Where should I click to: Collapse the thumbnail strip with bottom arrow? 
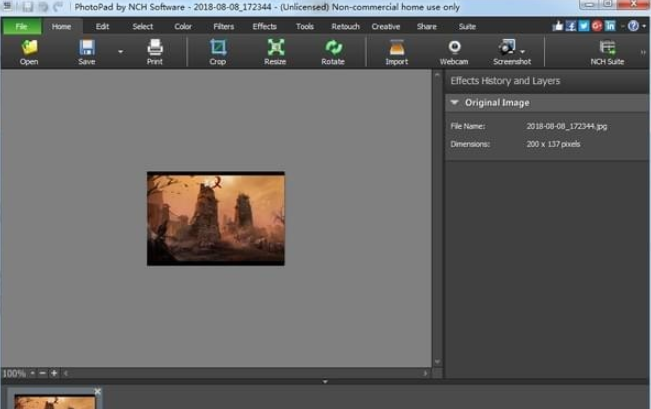coord(325,382)
